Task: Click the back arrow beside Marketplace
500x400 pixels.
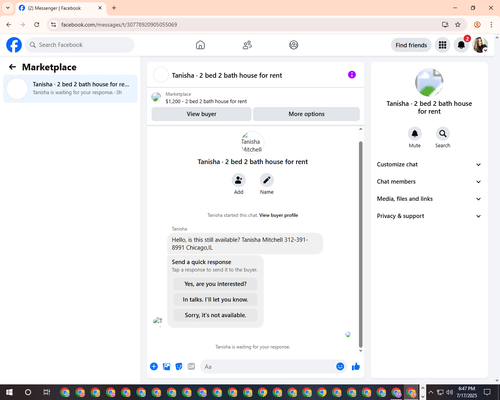Action: (x=12, y=67)
